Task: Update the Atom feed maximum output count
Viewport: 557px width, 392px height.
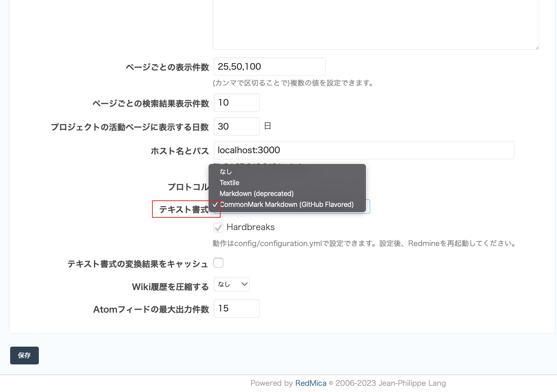Action: pos(236,308)
